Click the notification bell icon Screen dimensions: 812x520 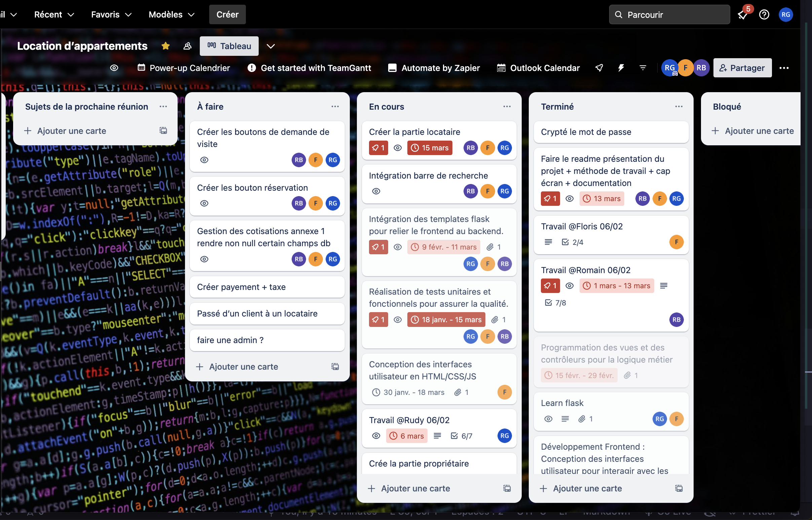coord(743,14)
